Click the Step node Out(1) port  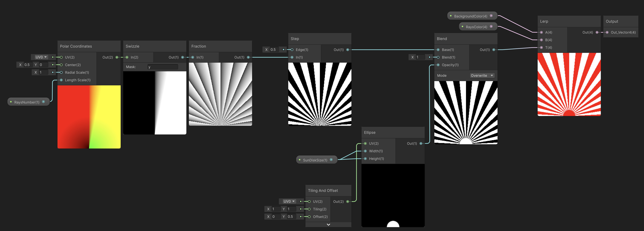click(347, 50)
